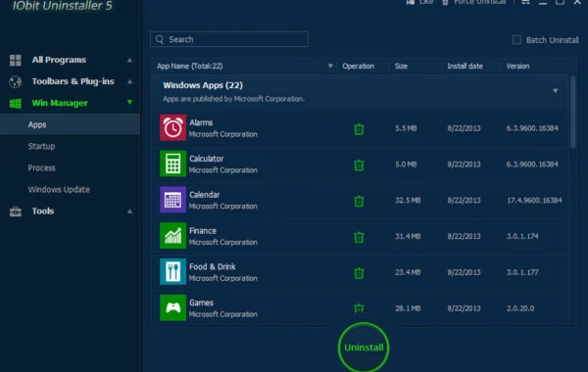This screenshot has width=588, height=372.
Task: Enable the Batch Uninstall checkbox
Action: pos(516,40)
